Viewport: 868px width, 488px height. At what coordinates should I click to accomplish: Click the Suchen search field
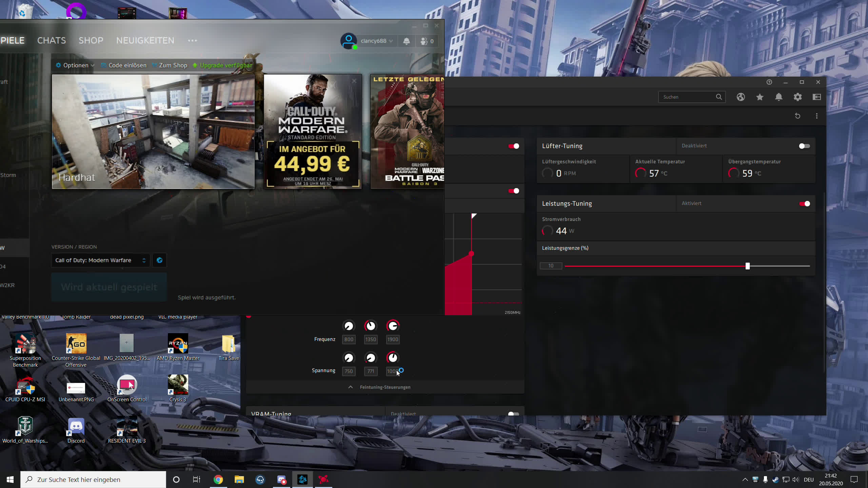pos(687,97)
